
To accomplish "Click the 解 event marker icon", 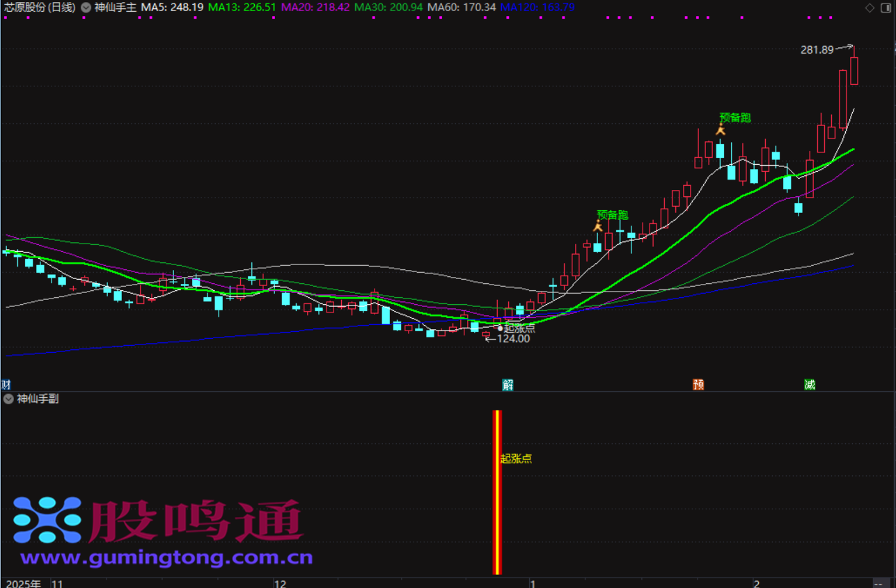I will tap(508, 385).
